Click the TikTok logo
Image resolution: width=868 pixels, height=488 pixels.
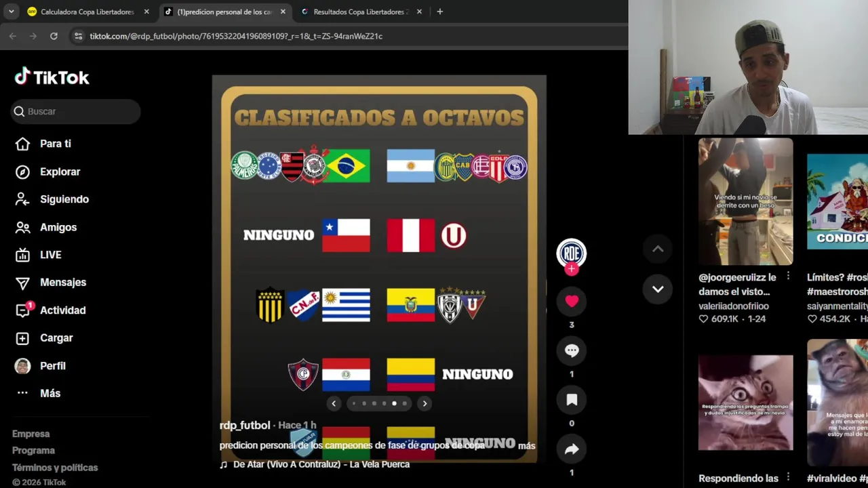coord(52,77)
